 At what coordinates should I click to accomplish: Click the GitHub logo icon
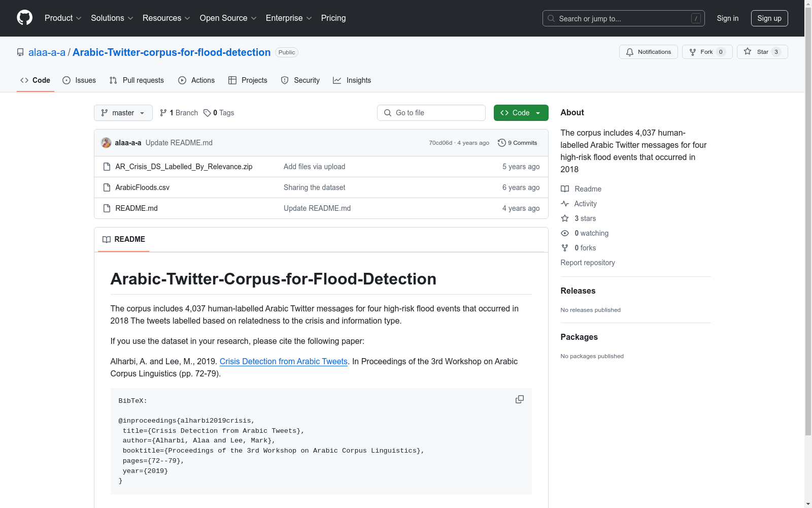tap(24, 18)
